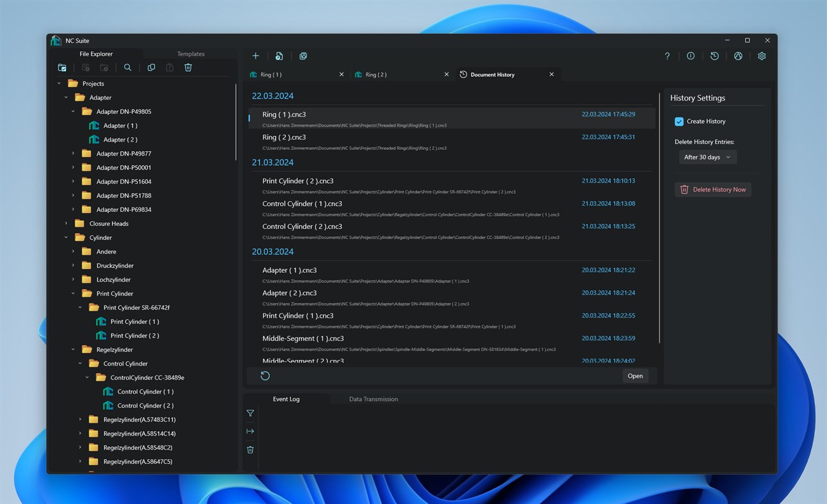Image resolution: width=827 pixels, height=504 pixels.
Task: Switch to the Templates tab
Action: pyautogui.click(x=190, y=54)
